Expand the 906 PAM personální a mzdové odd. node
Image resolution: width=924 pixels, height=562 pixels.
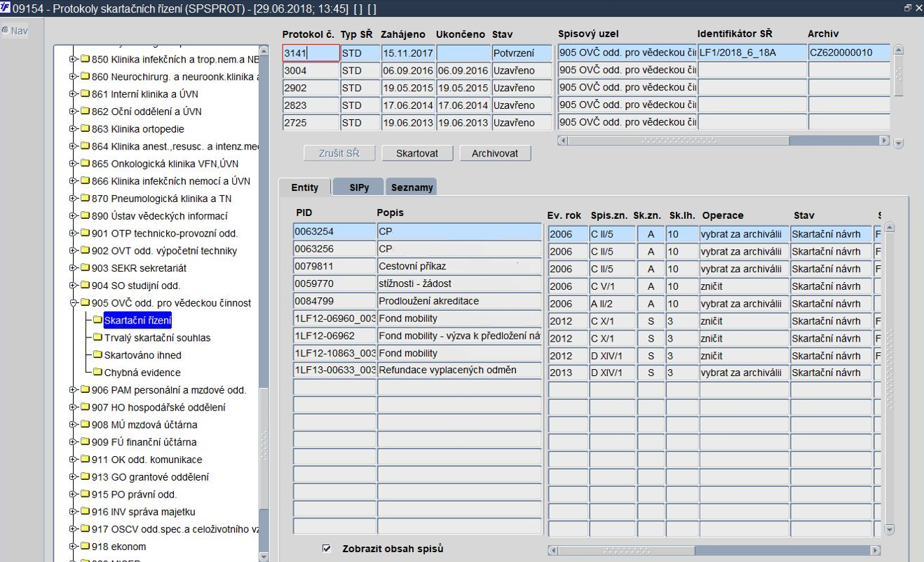pyautogui.click(x=73, y=390)
